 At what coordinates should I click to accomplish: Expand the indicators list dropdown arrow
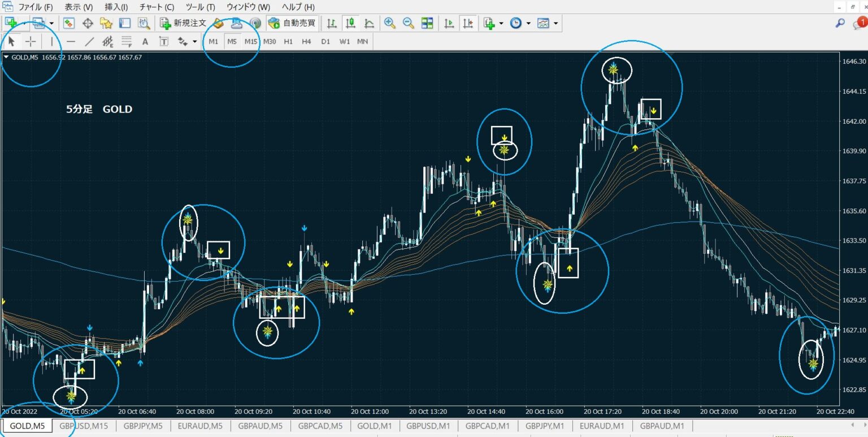pyautogui.click(x=501, y=23)
